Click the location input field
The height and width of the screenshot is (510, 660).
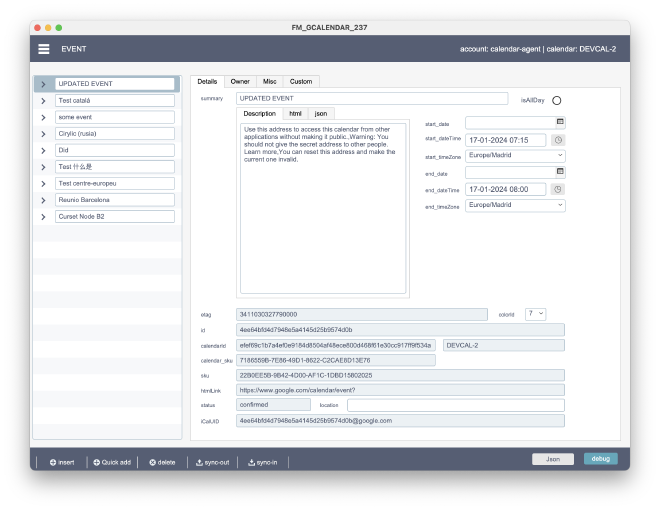pos(456,405)
